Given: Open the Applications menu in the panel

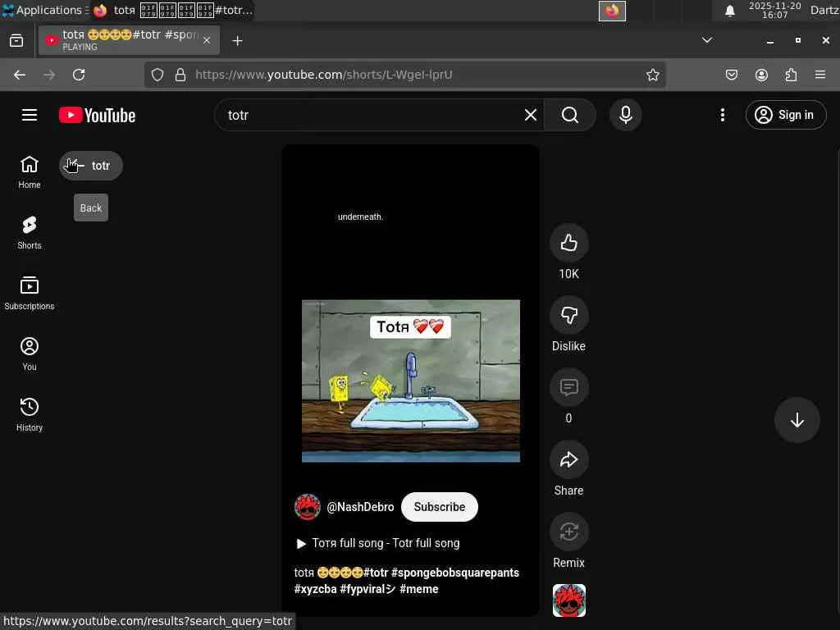Looking at the screenshot, I should pos(44,10).
